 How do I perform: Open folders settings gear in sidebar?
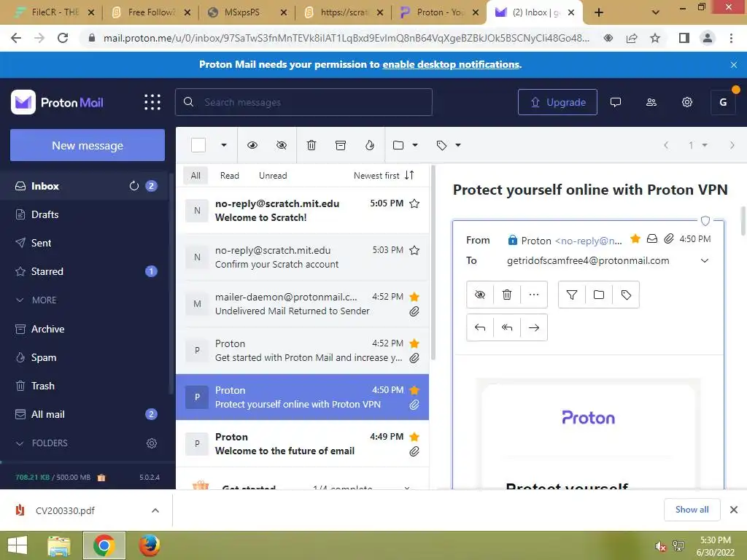pos(152,443)
